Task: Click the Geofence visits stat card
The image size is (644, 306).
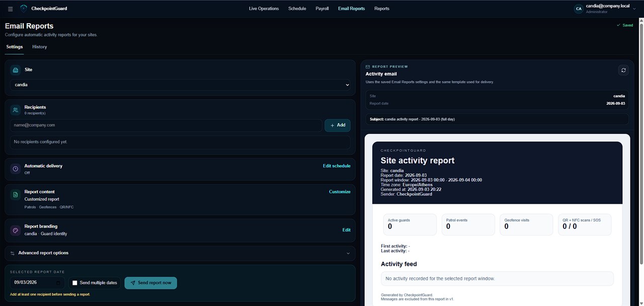Action: 526,224
